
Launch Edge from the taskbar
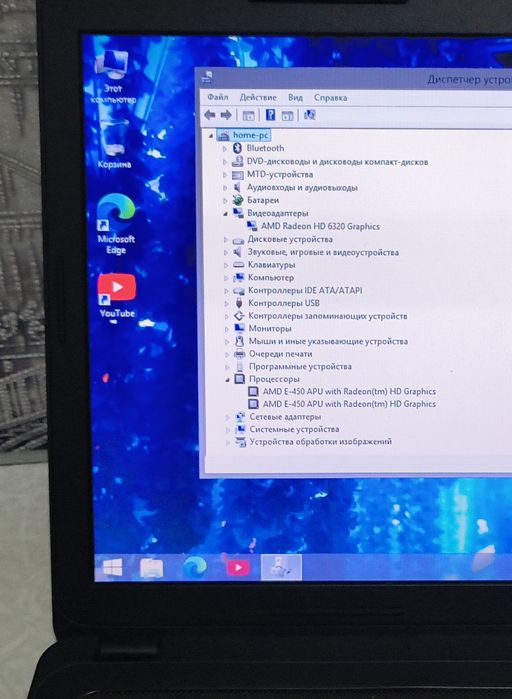(195, 567)
